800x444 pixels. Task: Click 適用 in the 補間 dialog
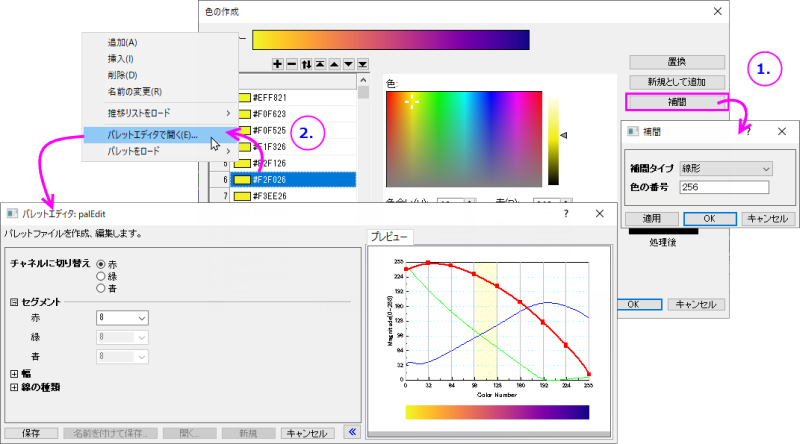click(x=652, y=218)
